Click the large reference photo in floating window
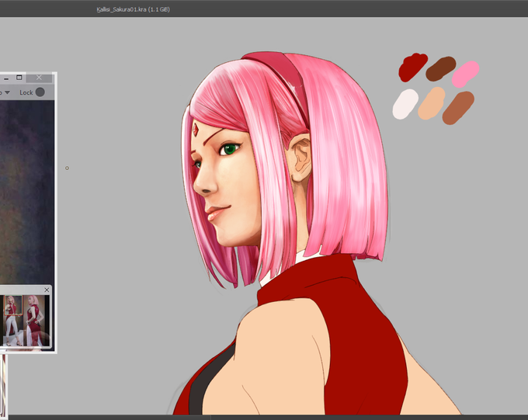This screenshot has height=420, width=528. click(27, 192)
